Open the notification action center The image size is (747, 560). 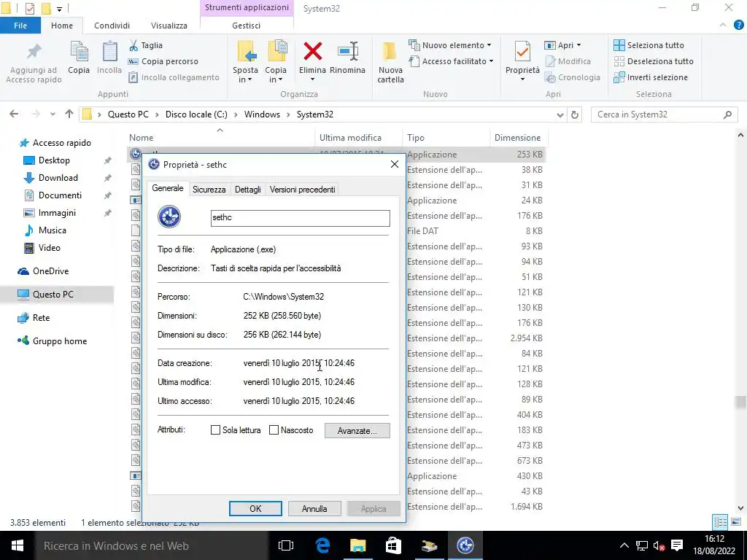(x=676, y=545)
